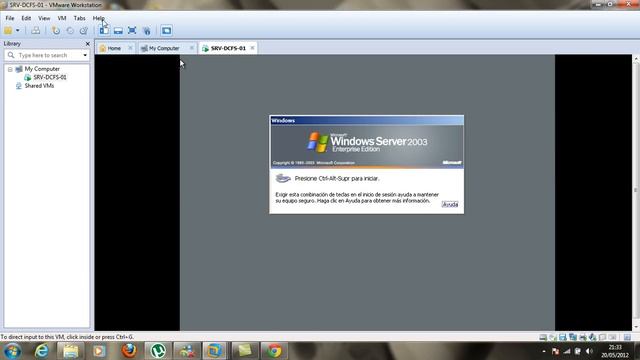Enter full screen mode via toolbar
Image resolution: width=640 pixels, height=360 pixels.
[132, 31]
